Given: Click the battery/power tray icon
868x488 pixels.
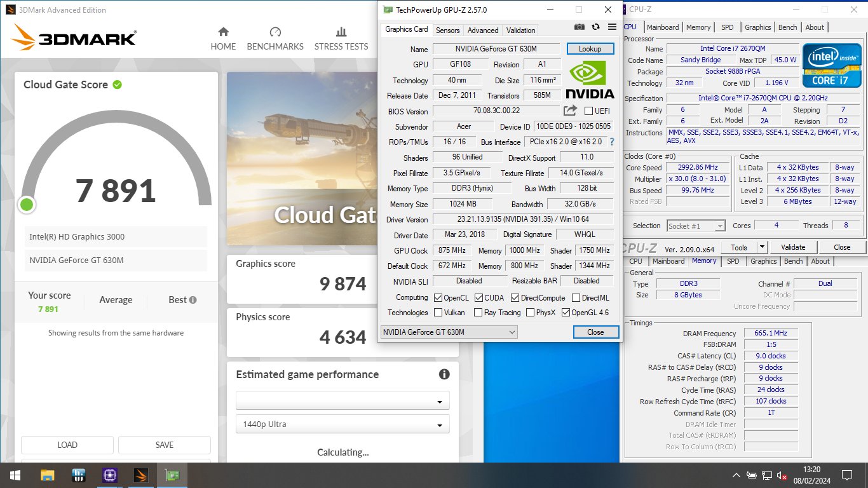Looking at the screenshot, I should (752, 475).
